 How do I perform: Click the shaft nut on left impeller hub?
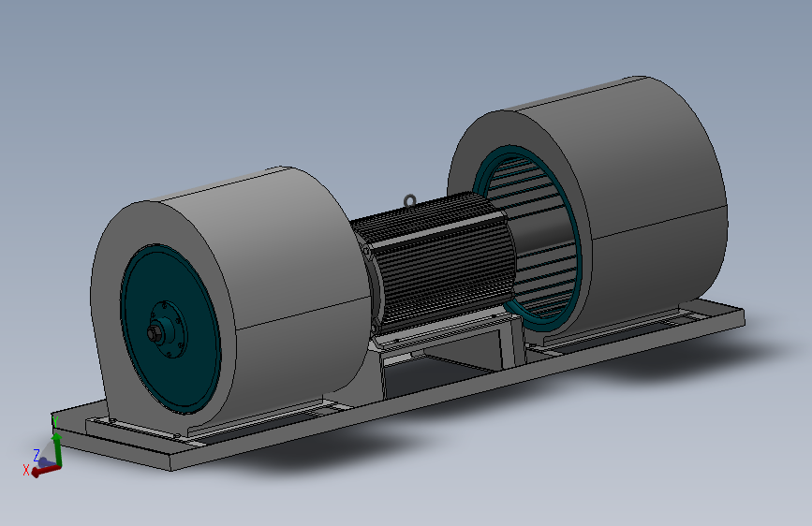155,333
